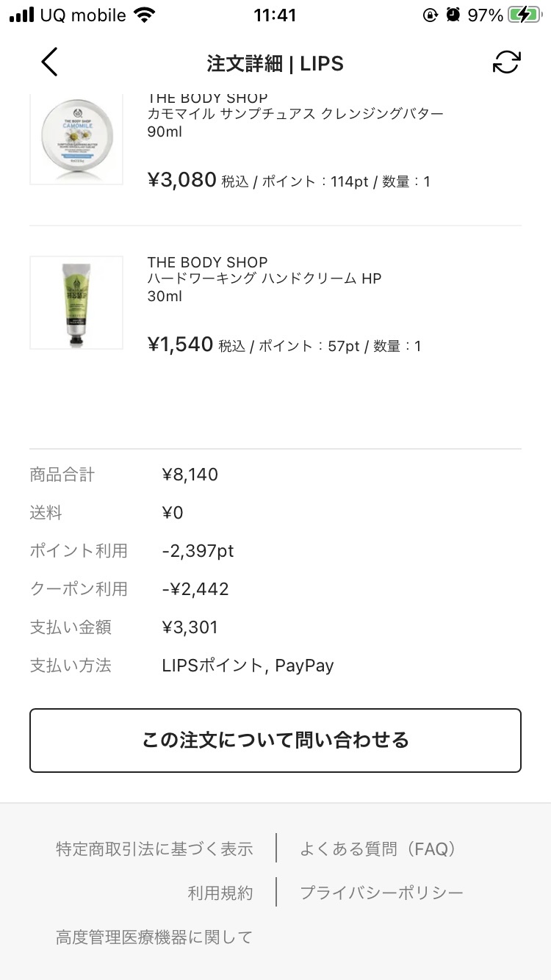Select カモマイル サンプチュアス クレンジングバター product name

pos(295,114)
